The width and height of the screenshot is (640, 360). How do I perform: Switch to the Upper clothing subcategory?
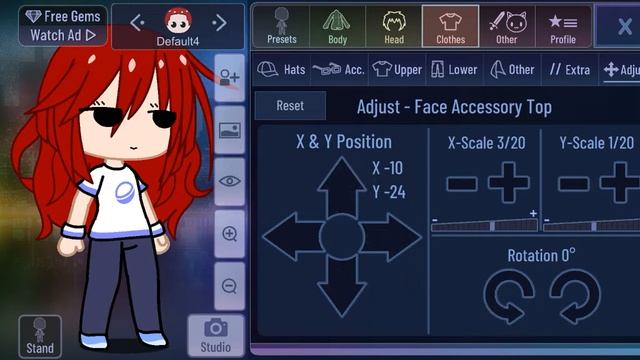coord(397,69)
